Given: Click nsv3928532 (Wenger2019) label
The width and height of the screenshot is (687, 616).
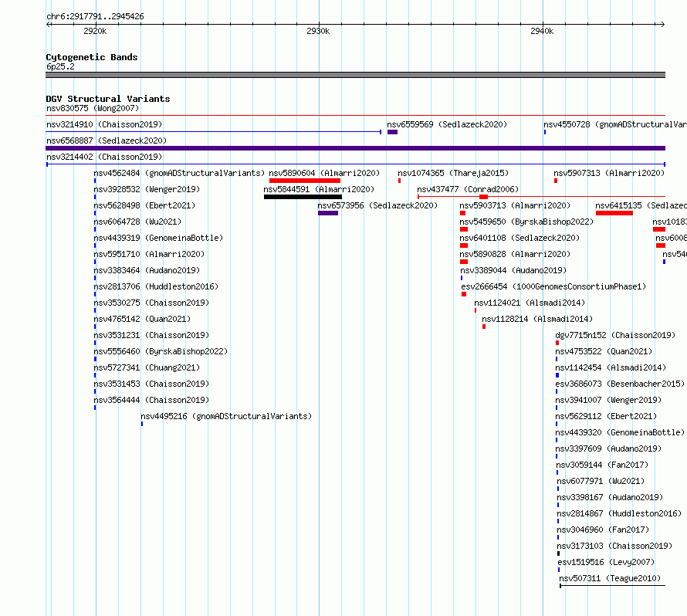Looking at the screenshot, I should coord(147,189).
